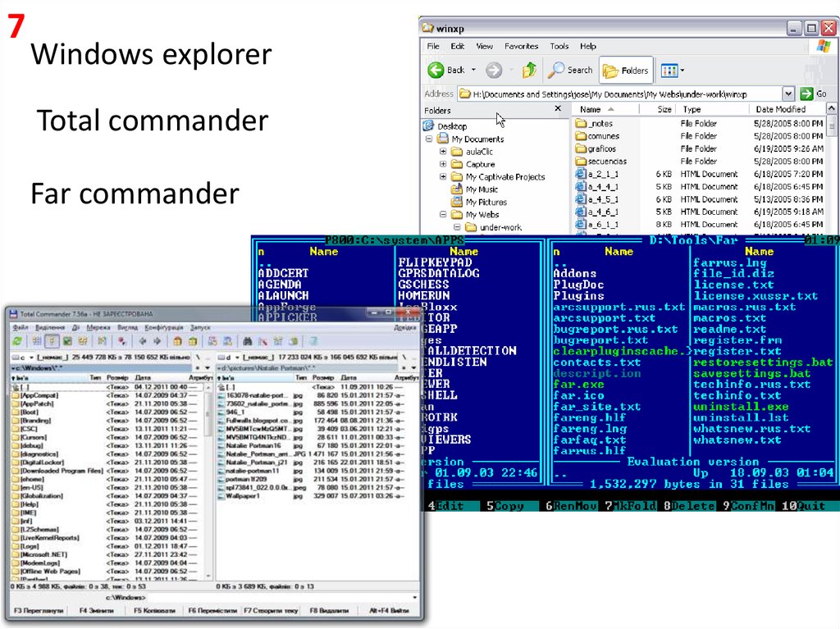Click Total Commander refresh toolbar icon
This screenshot has height=629, width=840.
(17, 340)
